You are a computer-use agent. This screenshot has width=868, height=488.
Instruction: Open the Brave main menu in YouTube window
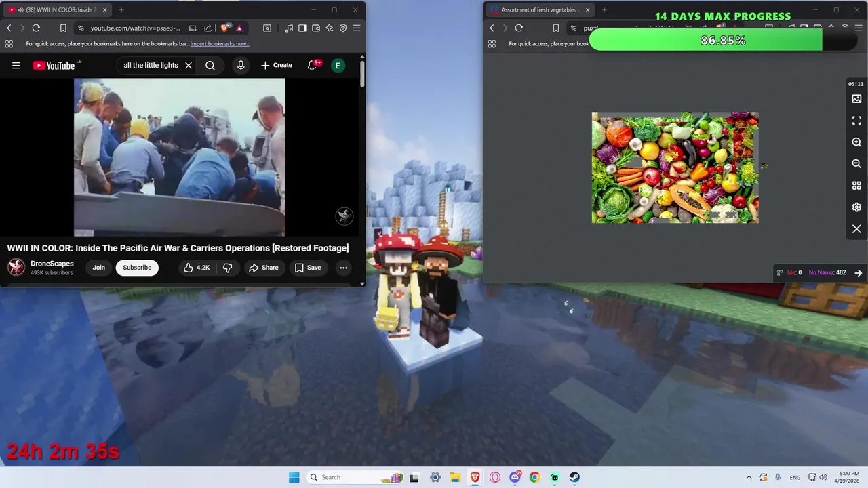pos(357,28)
